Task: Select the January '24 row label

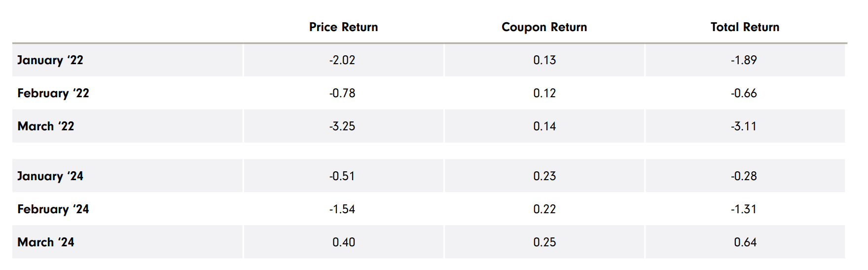Action: (50, 176)
